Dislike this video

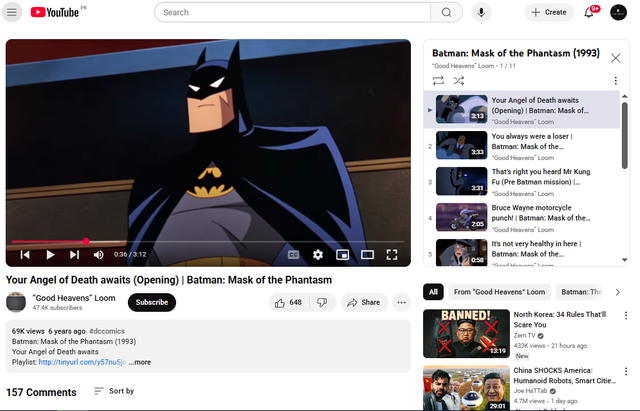(x=322, y=302)
